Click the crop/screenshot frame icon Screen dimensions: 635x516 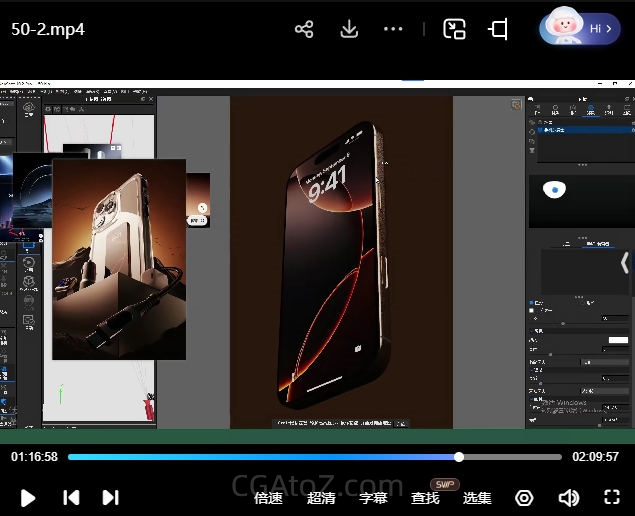498,29
